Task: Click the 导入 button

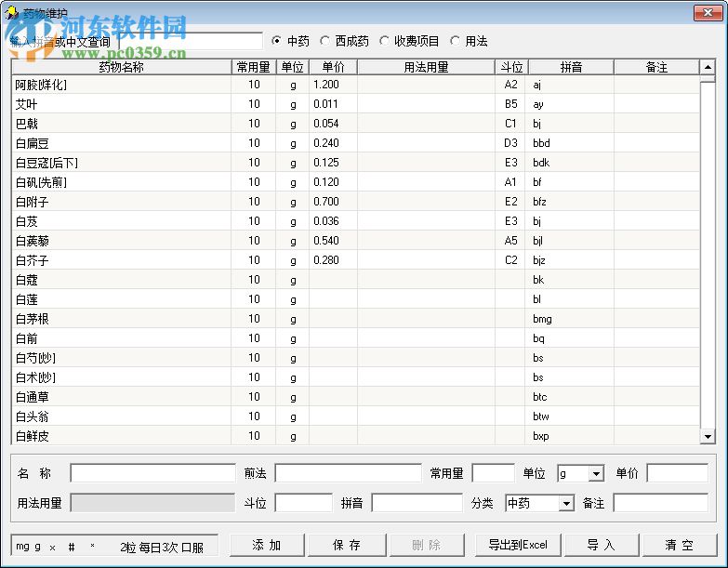Action: (602, 545)
